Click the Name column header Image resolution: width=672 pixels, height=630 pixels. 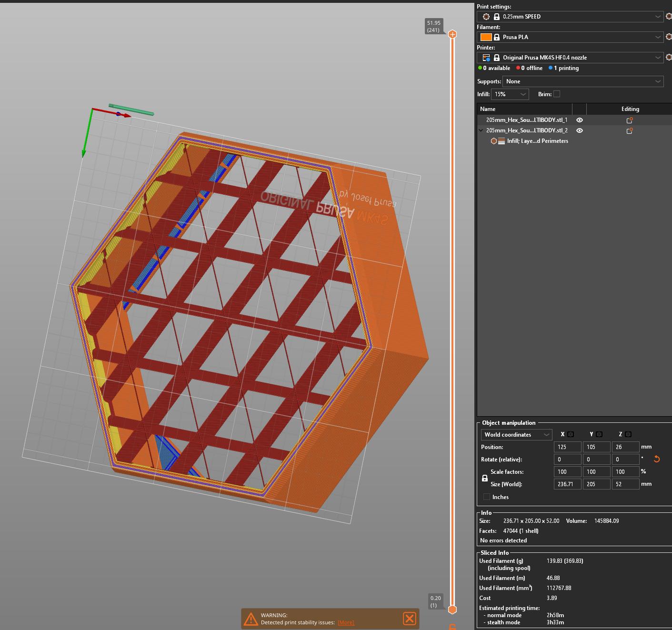pos(524,109)
